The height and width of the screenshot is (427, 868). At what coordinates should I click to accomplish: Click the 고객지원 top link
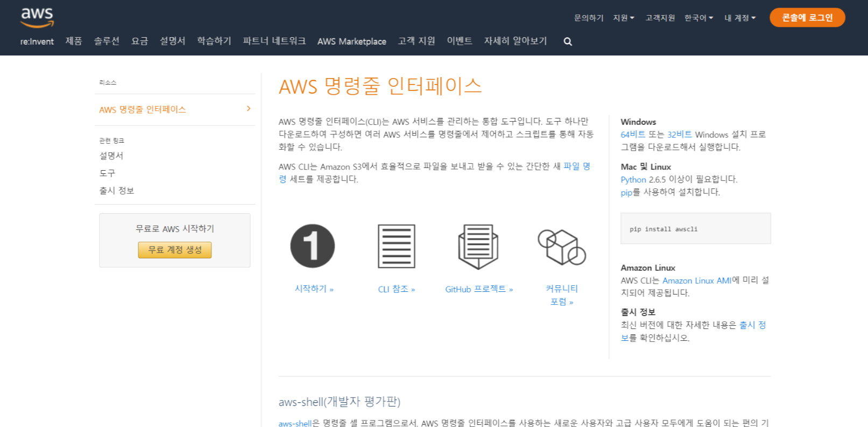coord(660,18)
